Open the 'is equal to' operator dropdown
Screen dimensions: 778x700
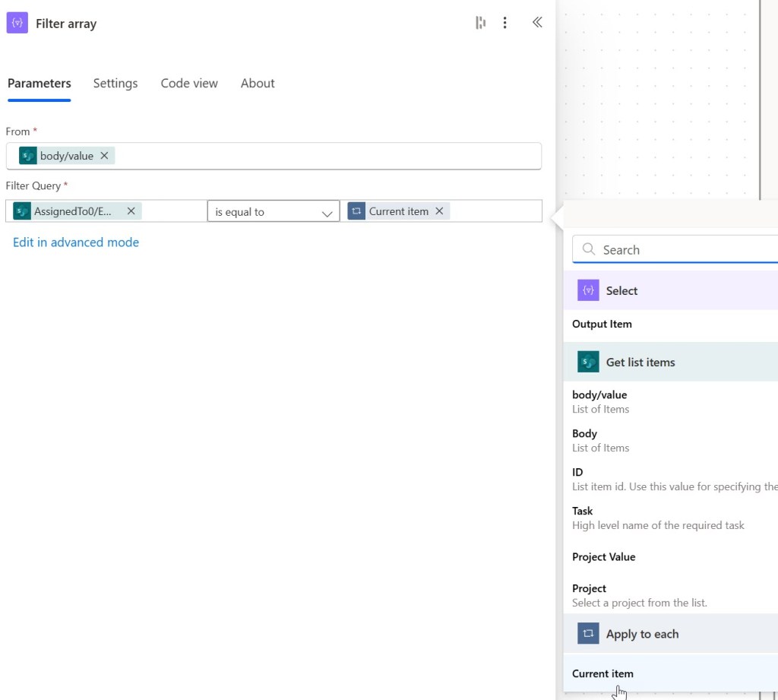273,212
